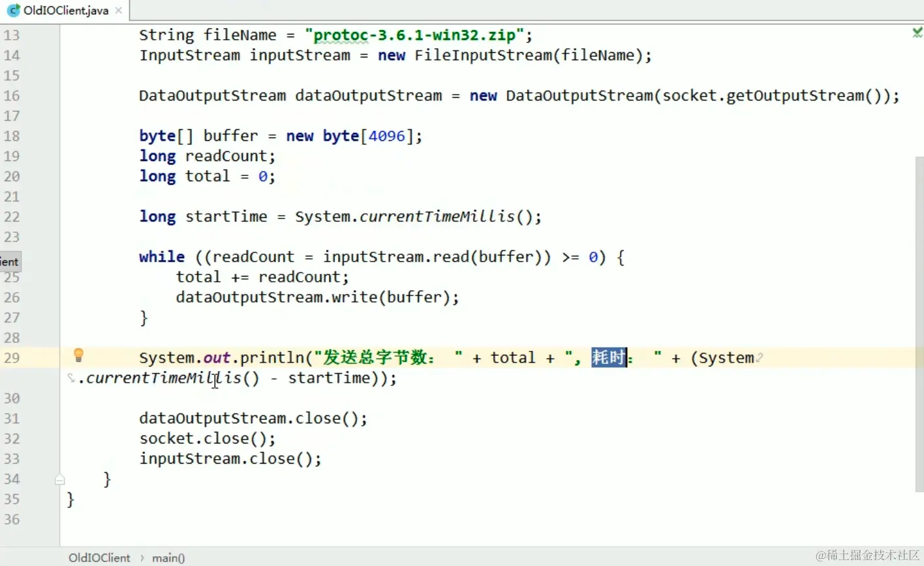
Task: Click 'startTime' variable on line 22
Action: point(226,216)
